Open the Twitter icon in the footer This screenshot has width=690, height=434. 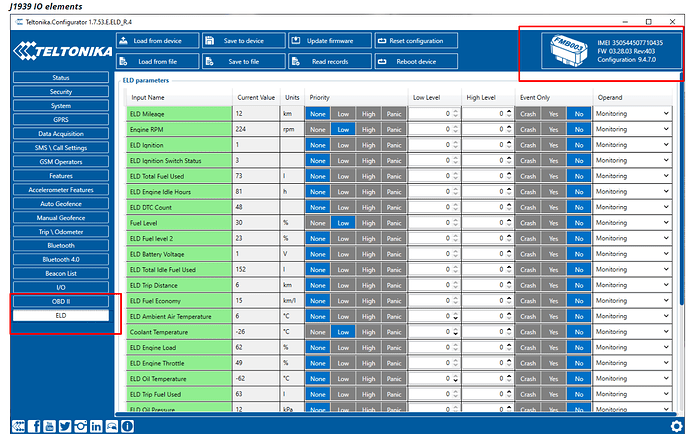[65, 426]
